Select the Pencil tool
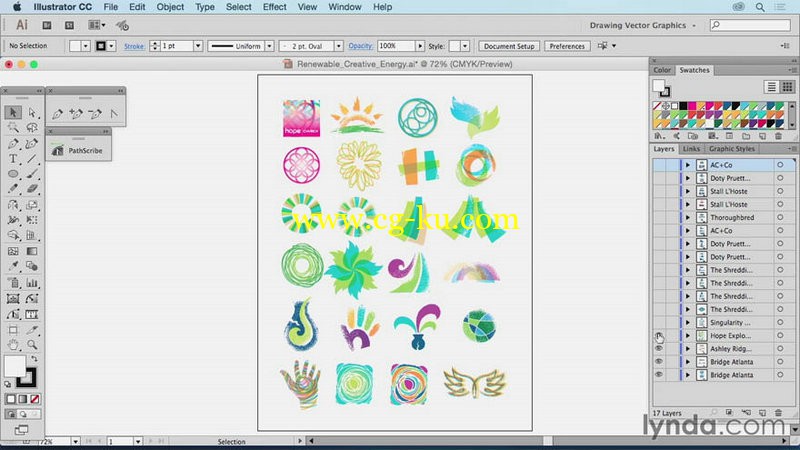800x450 pixels. pyautogui.click(x=13, y=189)
